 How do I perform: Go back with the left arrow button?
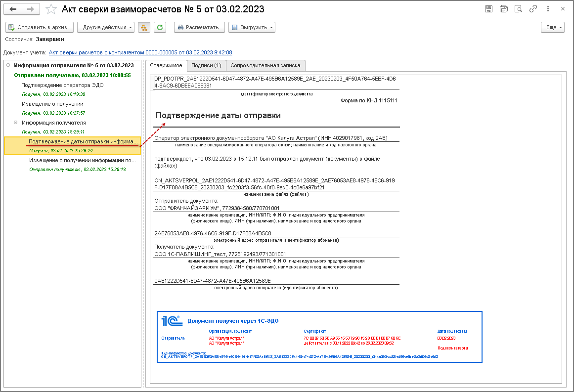[x=13, y=9]
